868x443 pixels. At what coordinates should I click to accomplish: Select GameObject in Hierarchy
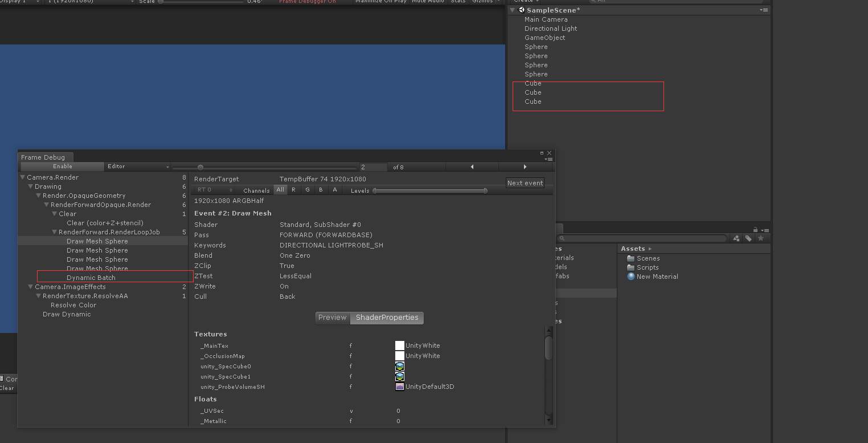[x=545, y=38]
